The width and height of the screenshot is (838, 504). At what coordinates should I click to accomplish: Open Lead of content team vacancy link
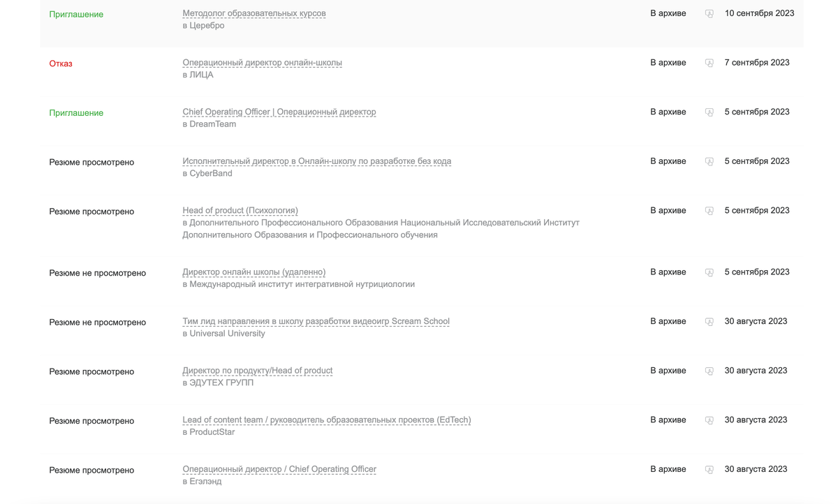327,420
